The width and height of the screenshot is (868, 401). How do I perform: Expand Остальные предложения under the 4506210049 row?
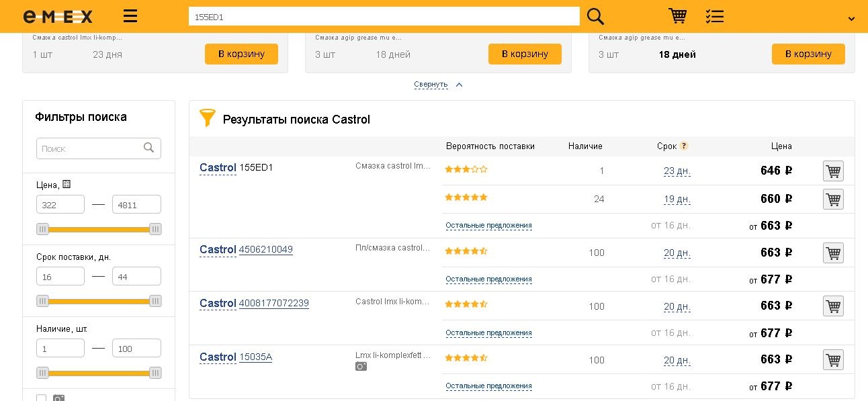pyautogui.click(x=488, y=279)
